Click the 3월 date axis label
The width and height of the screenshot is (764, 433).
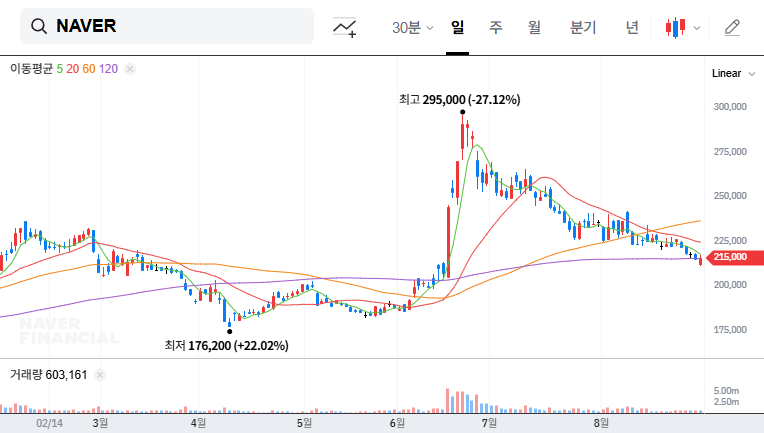click(100, 423)
